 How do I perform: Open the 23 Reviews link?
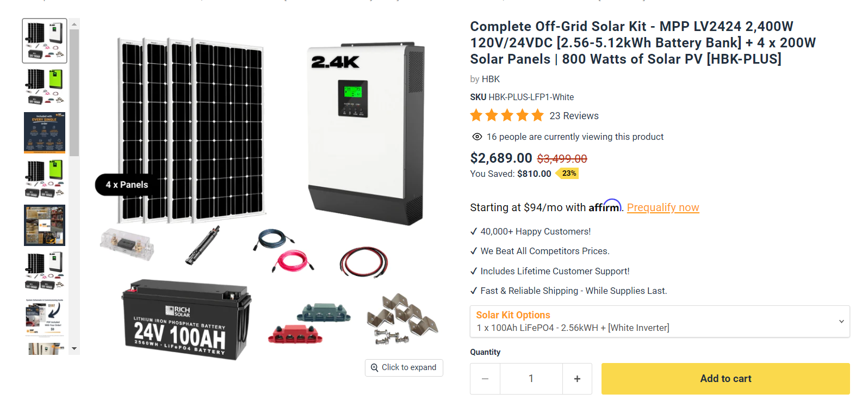tap(574, 115)
